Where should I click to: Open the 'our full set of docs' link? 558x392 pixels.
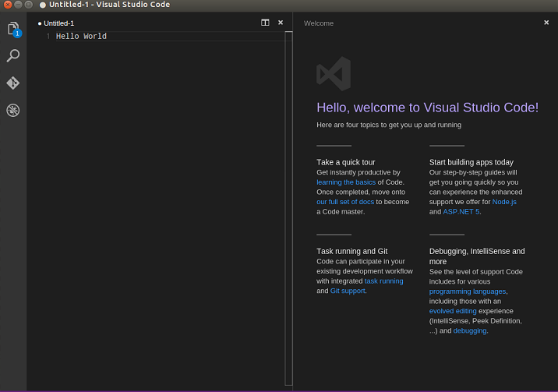tap(345, 202)
